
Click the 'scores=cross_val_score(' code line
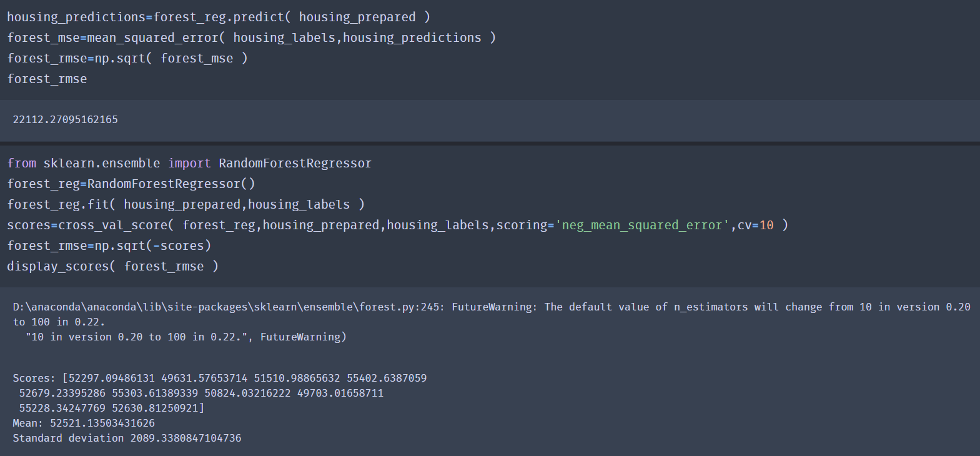397,226
